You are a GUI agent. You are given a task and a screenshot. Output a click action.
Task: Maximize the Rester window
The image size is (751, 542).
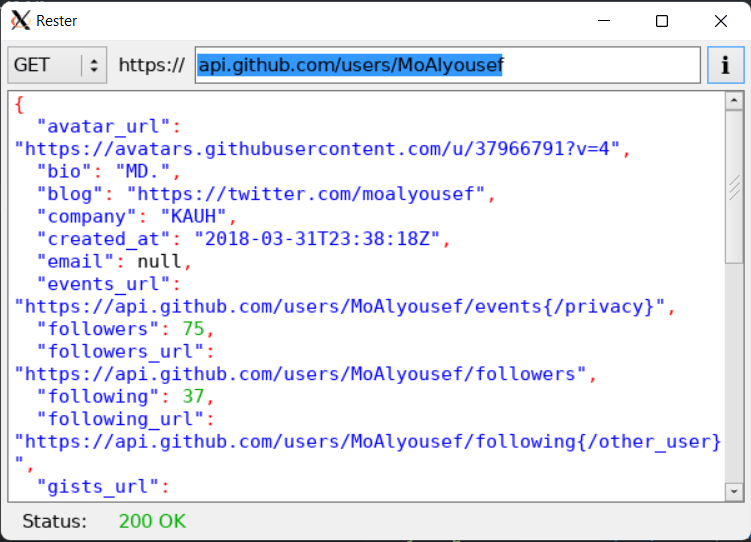coord(662,21)
